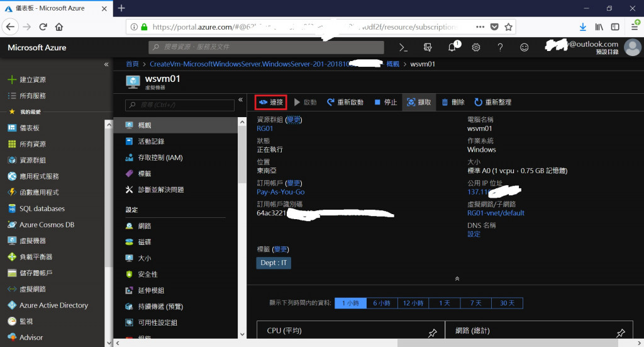Click 擷取 (Capture) toolbar button
Screen dimensions: 644x347
click(419, 102)
